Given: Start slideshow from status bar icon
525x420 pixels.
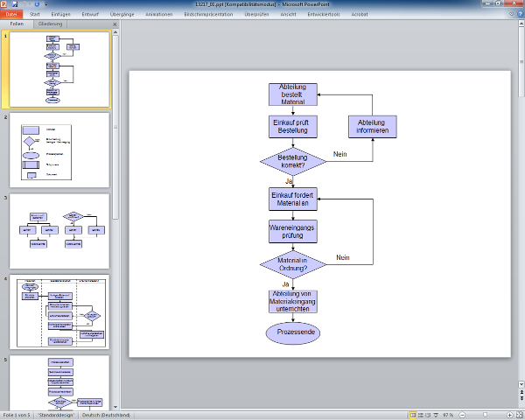Looking at the screenshot, I should pos(436,415).
